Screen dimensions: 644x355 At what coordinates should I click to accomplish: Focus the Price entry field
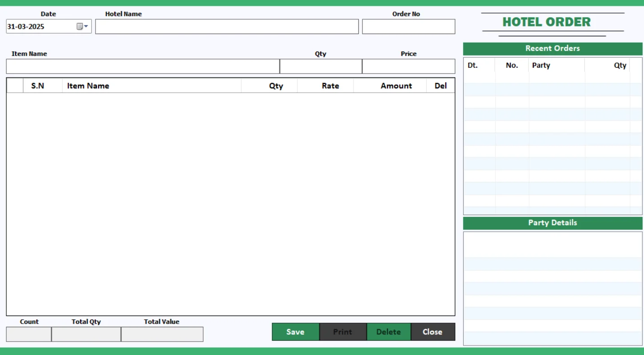click(409, 66)
